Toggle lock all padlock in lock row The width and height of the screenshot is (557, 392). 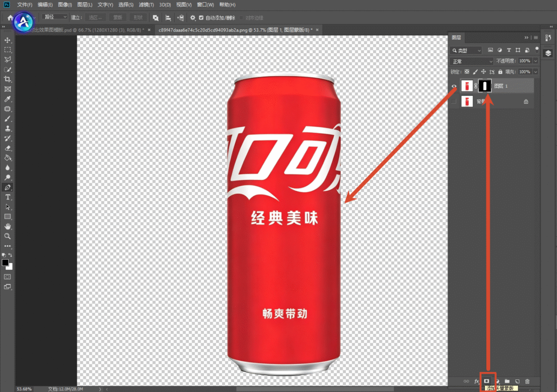500,72
